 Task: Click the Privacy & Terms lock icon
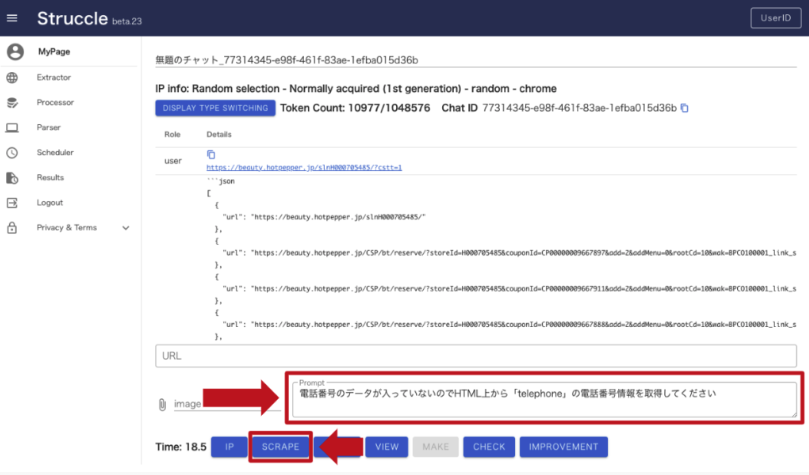(x=12, y=227)
